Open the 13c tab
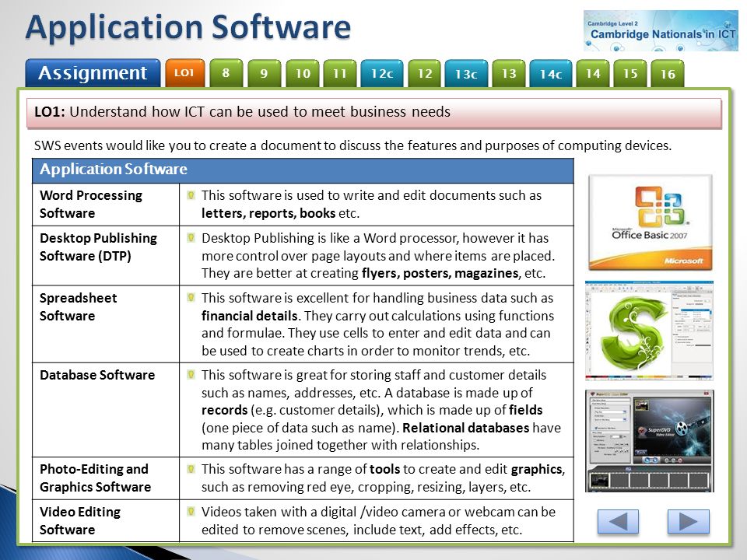The height and width of the screenshot is (560, 747). pos(466,73)
